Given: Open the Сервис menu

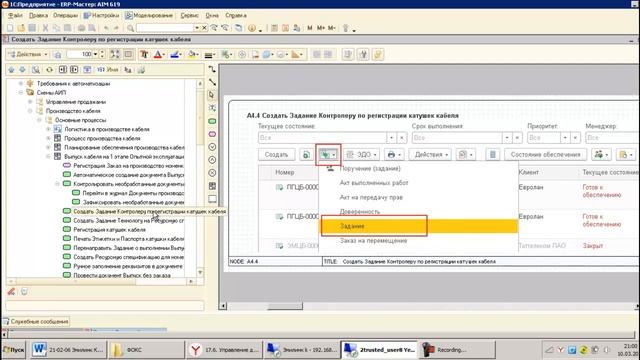Looking at the screenshot, I should [x=189, y=16].
